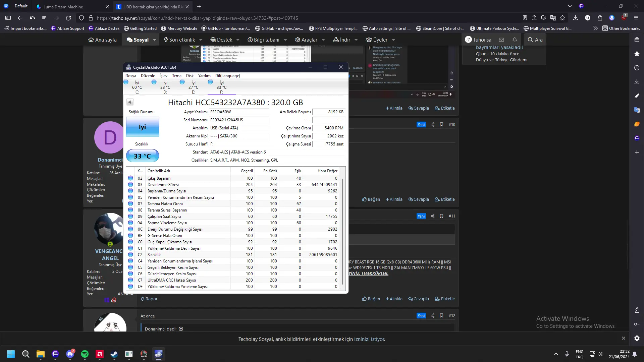Expand the İndir dropdown arrow
Screen dimensions: 644x362
[x=356, y=40]
